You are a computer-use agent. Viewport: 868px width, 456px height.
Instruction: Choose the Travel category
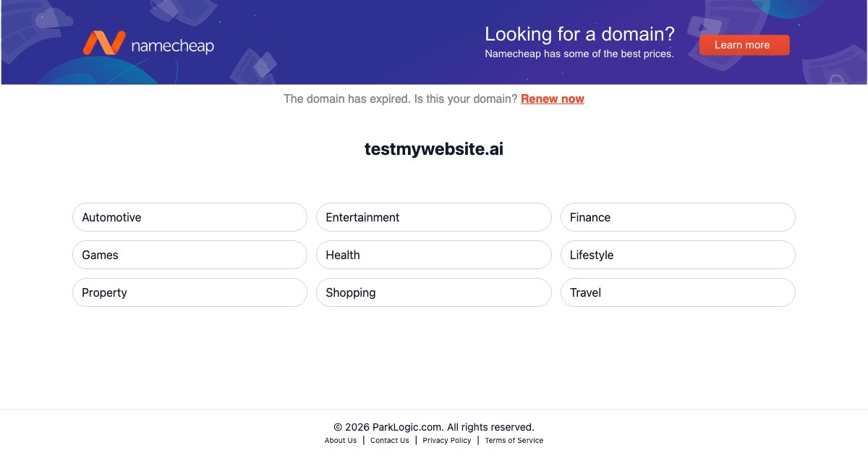(678, 292)
